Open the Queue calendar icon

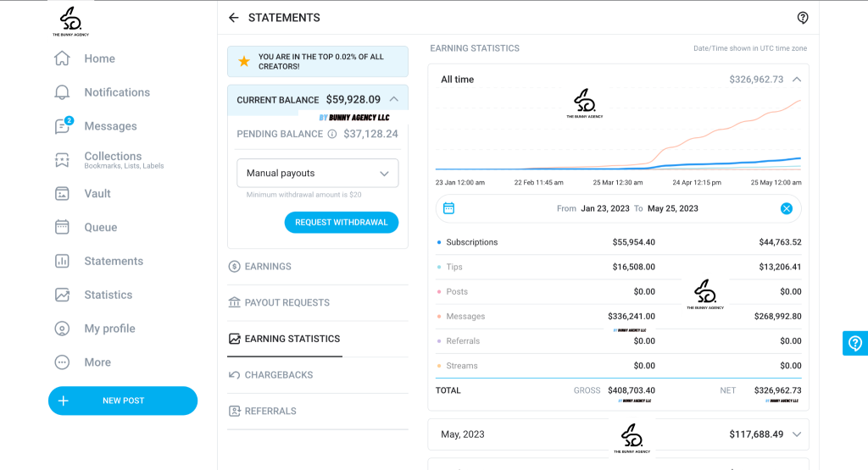(x=62, y=227)
